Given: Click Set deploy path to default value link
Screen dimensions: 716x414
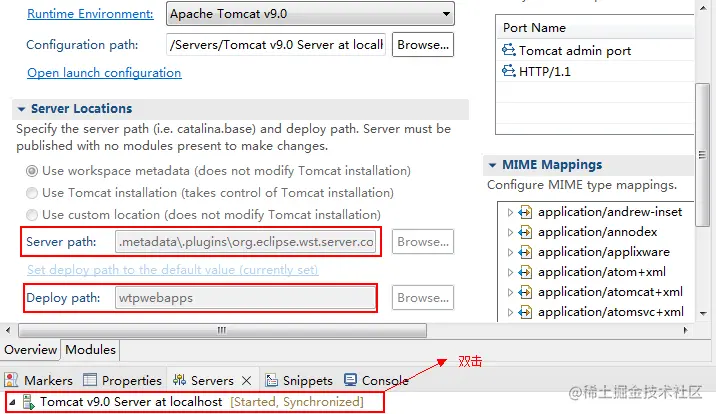Looking at the screenshot, I should click(172, 270).
